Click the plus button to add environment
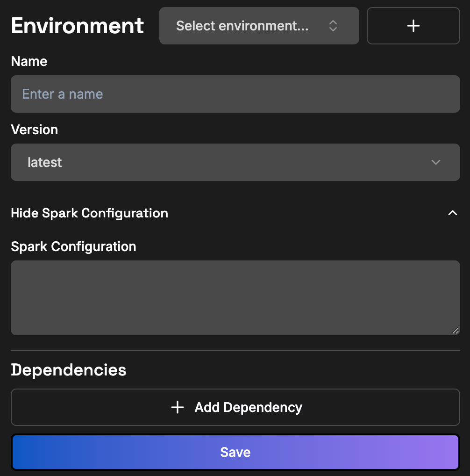The image size is (470, 476). tap(413, 26)
